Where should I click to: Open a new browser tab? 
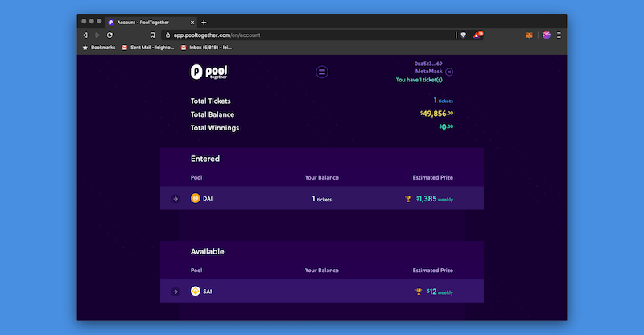point(204,22)
